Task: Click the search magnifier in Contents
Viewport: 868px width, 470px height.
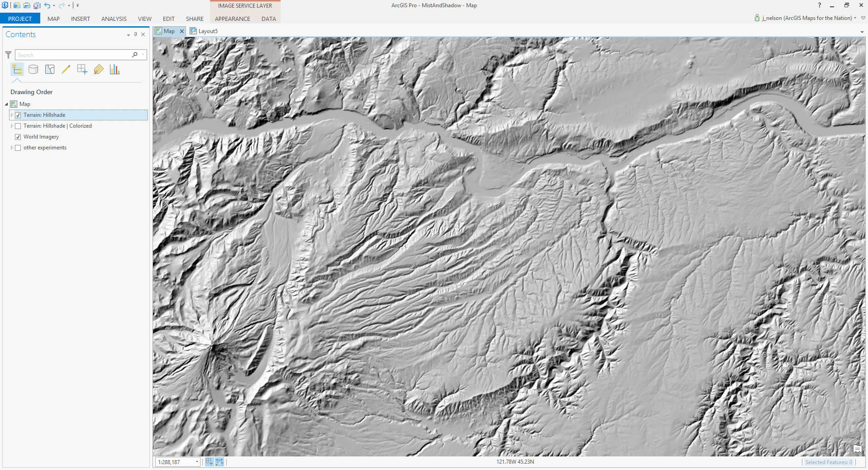Action: coord(134,55)
